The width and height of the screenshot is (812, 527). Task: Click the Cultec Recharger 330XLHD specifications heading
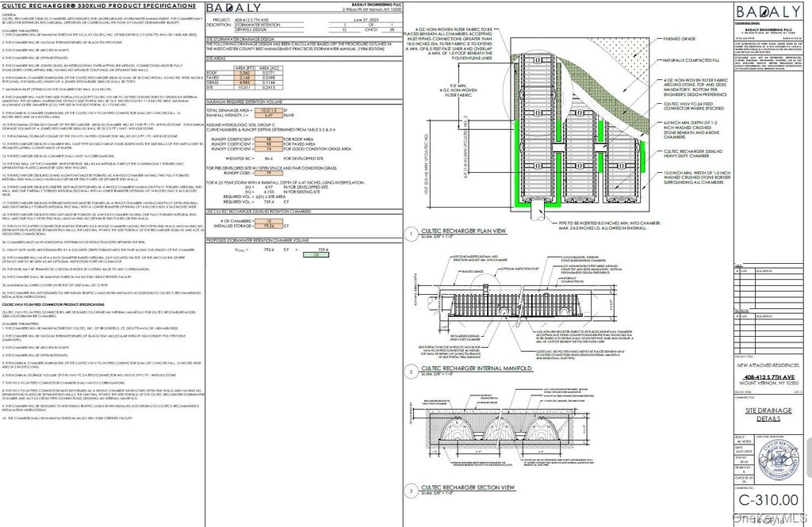[x=99, y=6]
